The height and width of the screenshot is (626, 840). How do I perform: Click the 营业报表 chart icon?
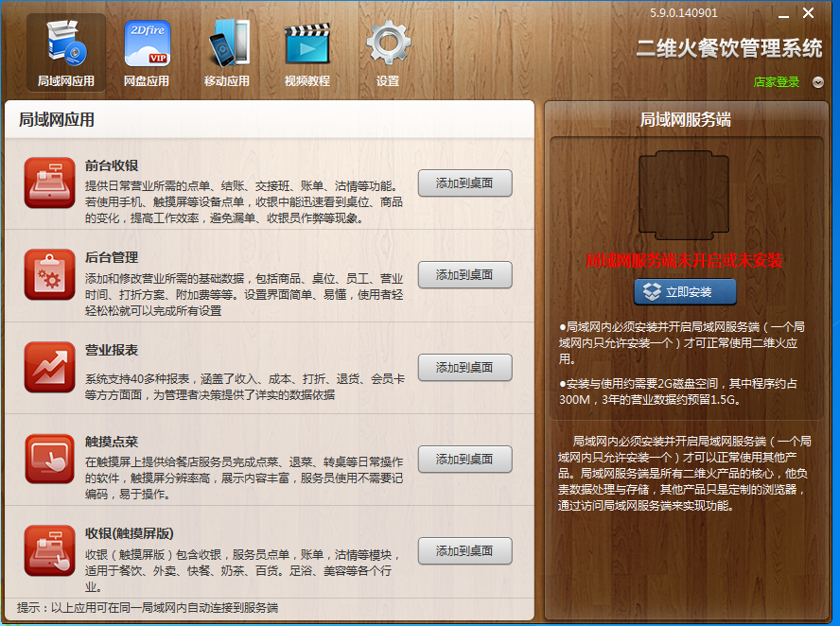coord(50,367)
